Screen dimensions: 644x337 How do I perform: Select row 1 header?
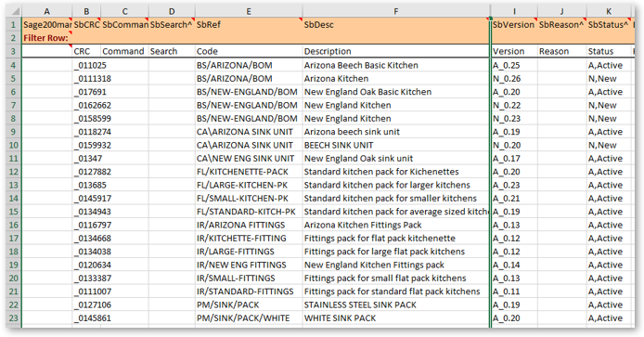point(14,25)
